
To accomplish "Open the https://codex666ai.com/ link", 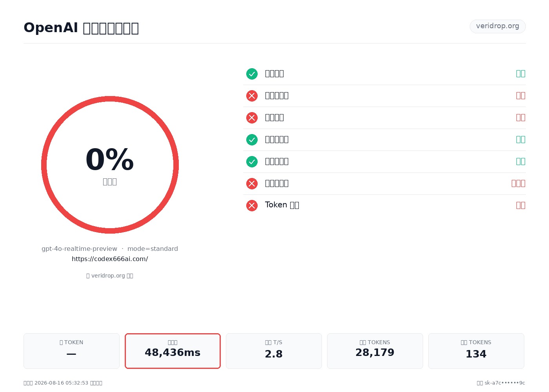I will point(110,259).
